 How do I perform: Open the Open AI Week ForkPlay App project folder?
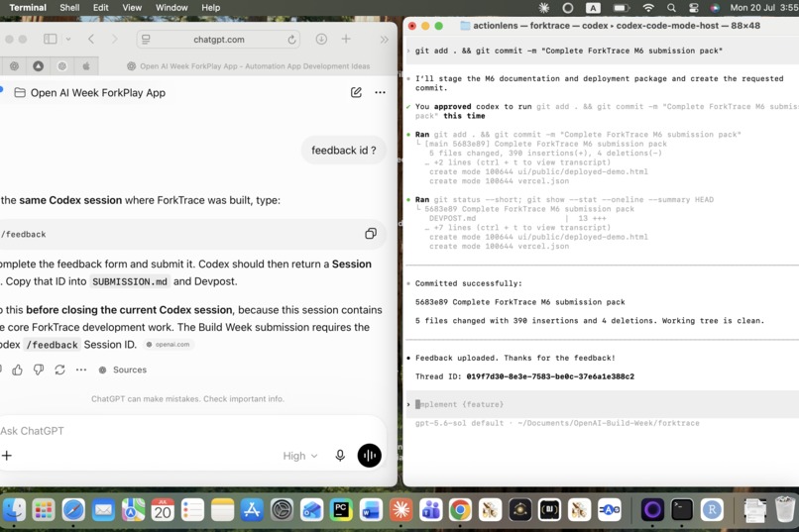click(89, 93)
